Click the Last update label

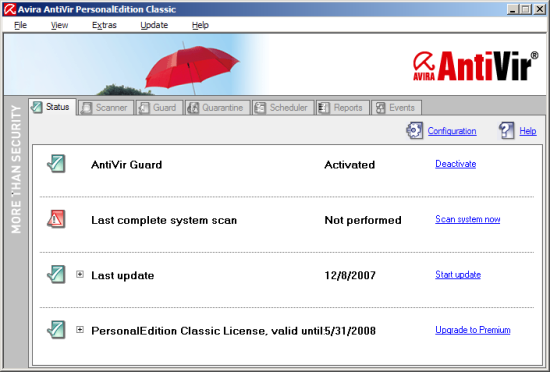[x=122, y=276]
